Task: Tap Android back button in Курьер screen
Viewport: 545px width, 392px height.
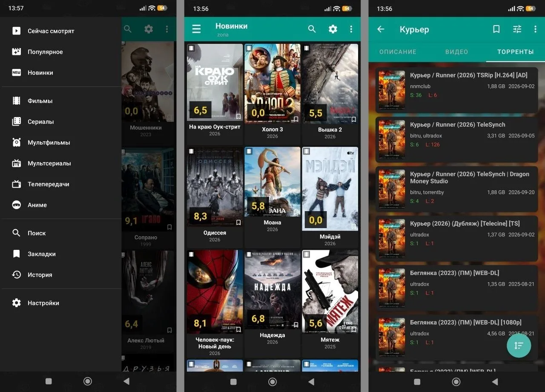Action: (495, 381)
